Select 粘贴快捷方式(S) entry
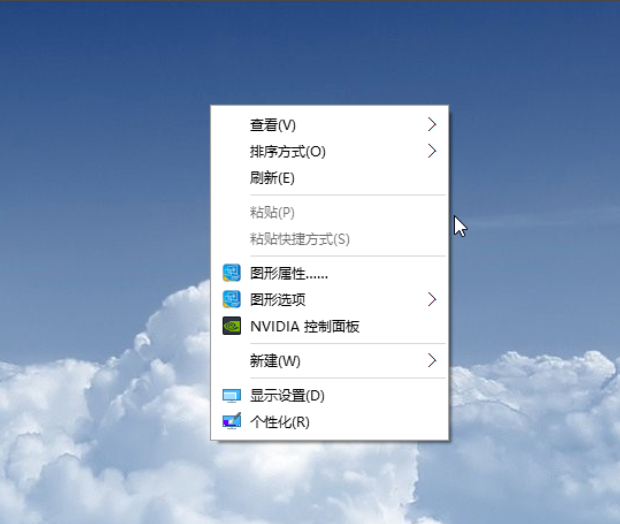 (x=329, y=239)
